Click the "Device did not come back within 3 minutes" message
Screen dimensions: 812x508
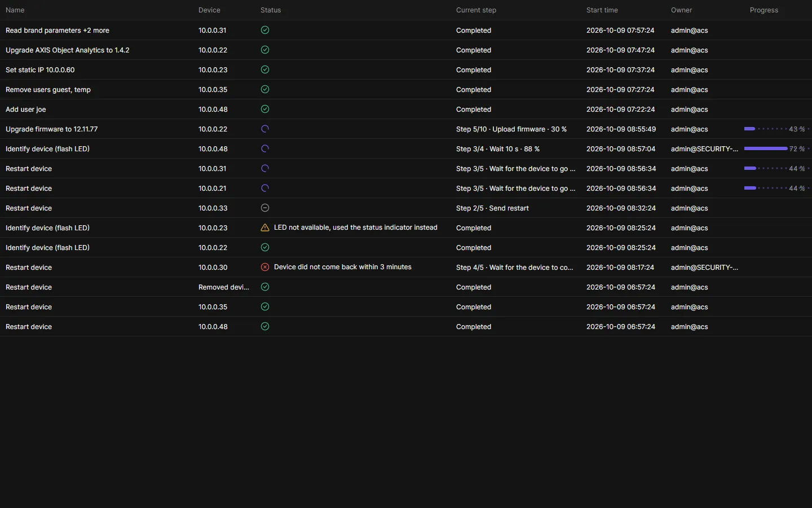pos(343,267)
